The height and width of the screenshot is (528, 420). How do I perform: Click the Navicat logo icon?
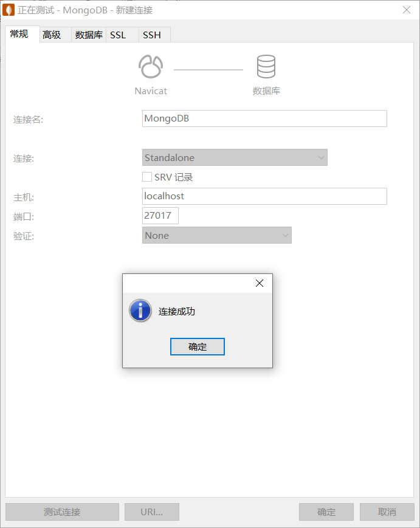pos(151,67)
